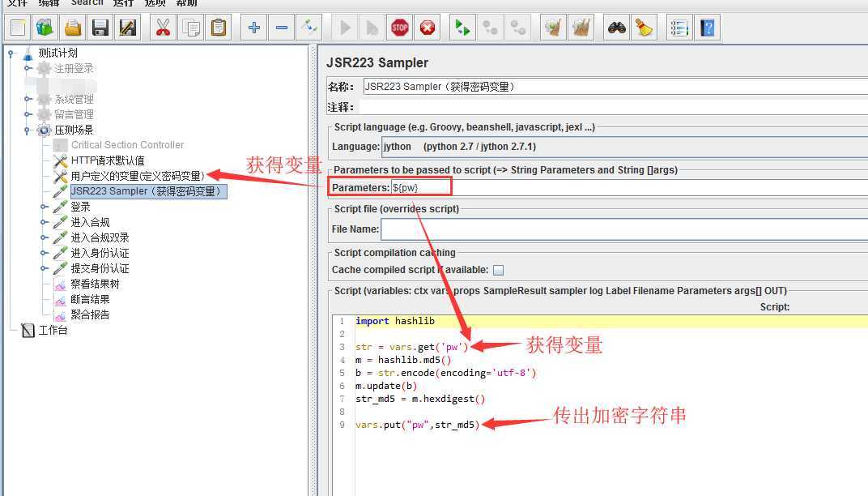
Task: Click the red STOP sign icon
Action: [x=400, y=28]
